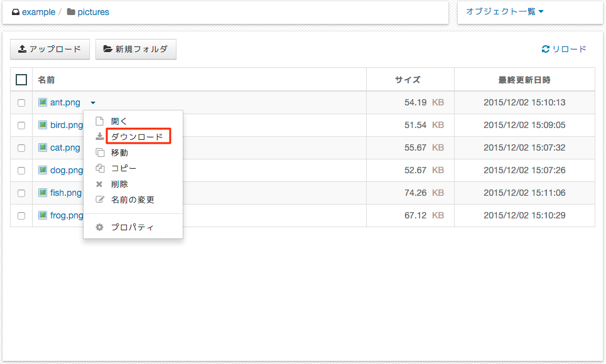Click the date 2015/12/02 15:09:05
606x364 pixels.
(524, 125)
